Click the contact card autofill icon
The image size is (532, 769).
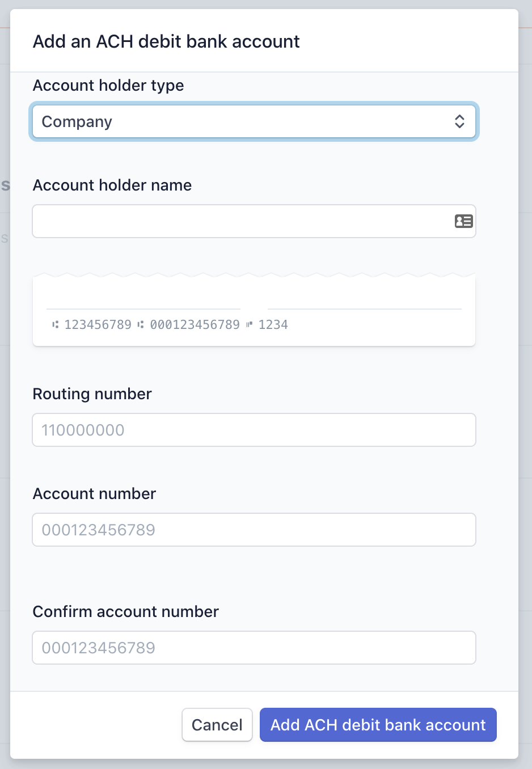click(x=464, y=221)
